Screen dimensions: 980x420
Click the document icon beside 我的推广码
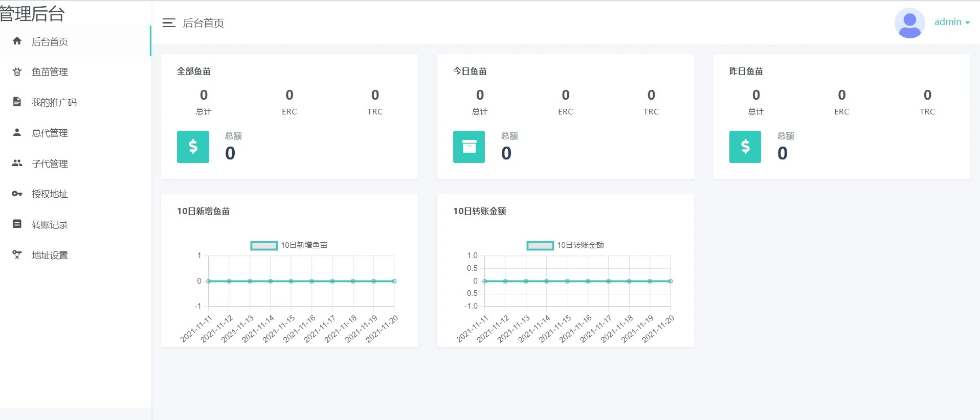click(17, 102)
